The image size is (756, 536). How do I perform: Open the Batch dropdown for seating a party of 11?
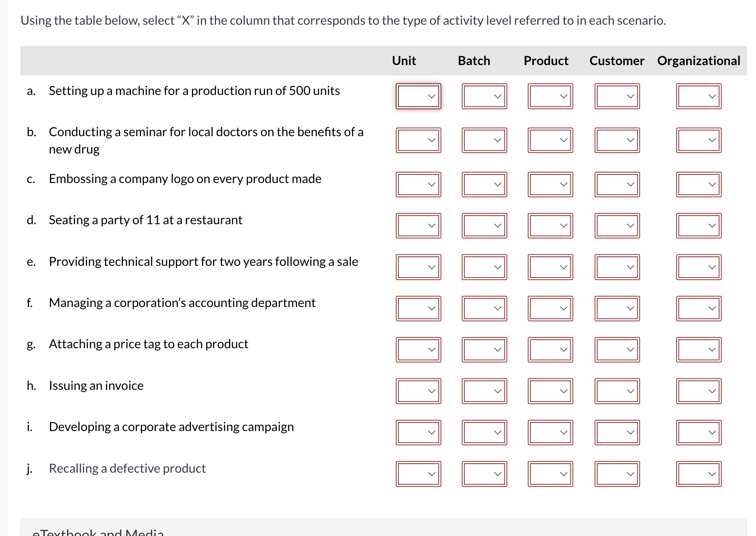(x=483, y=225)
